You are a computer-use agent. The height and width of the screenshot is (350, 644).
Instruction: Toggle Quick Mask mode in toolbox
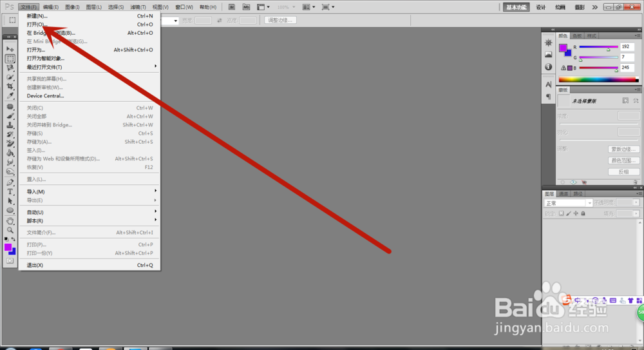click(x=10, y=261)
